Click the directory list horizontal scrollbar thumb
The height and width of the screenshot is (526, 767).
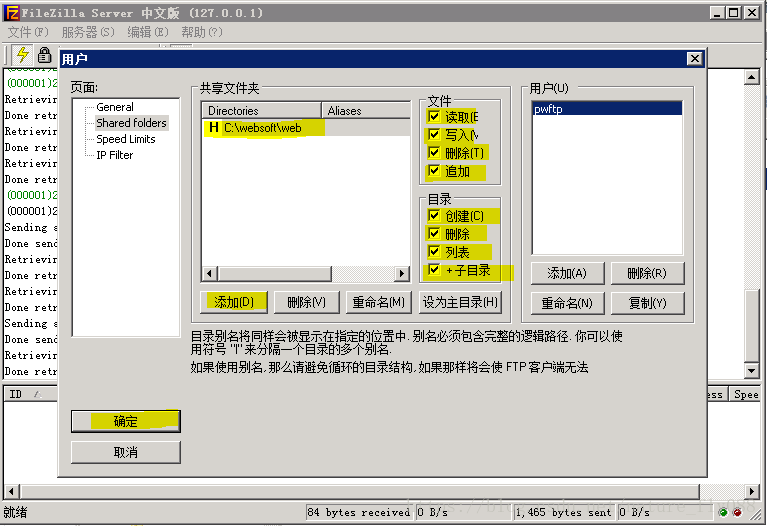275,274
